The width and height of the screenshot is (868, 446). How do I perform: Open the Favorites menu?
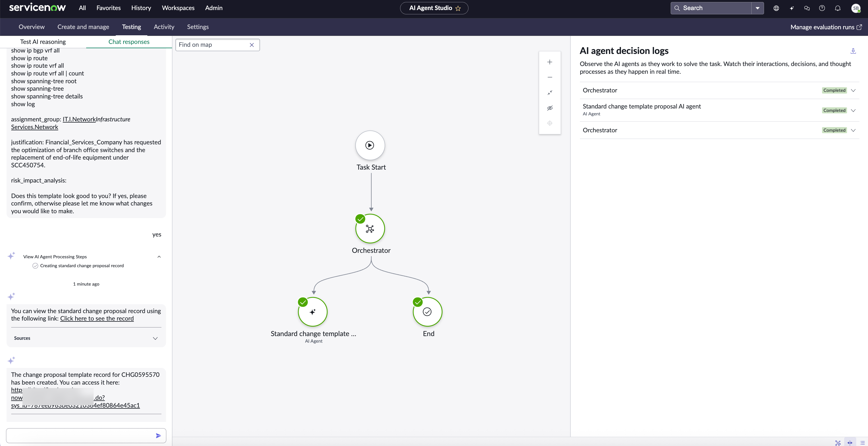tap(109, 8)
